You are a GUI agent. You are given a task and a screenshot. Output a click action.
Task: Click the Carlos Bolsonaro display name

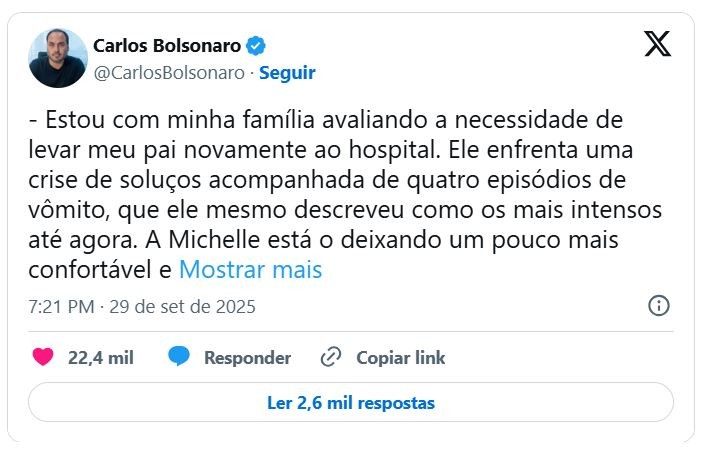(167, 45)
